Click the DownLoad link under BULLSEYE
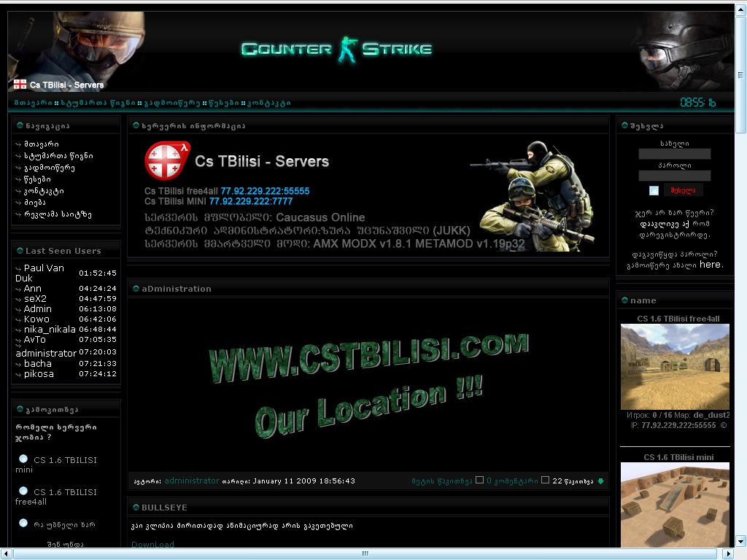 [152, 544]
